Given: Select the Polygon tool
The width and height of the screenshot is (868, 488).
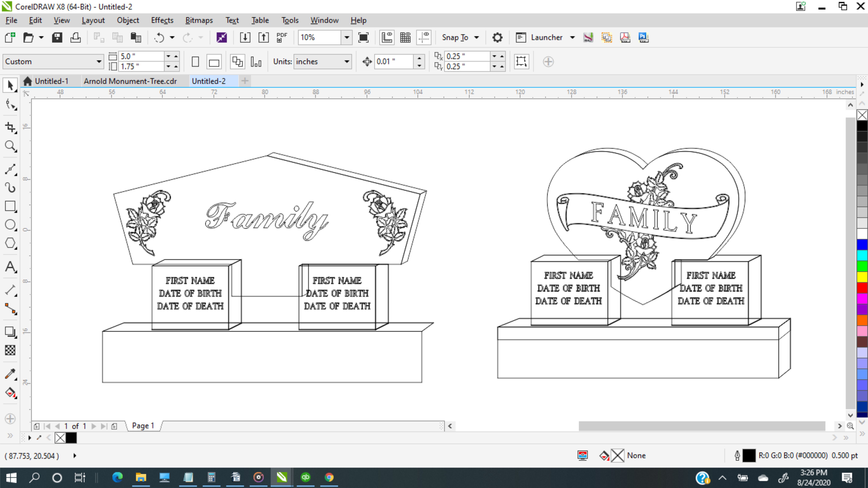Looking at the screenshot, I should [x=10, y=243].
